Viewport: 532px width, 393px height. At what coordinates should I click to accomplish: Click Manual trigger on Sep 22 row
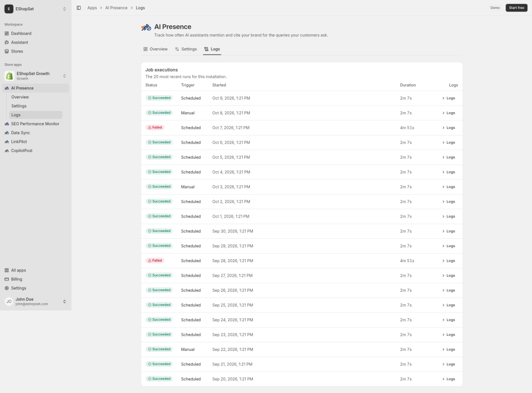pos(188,349)
